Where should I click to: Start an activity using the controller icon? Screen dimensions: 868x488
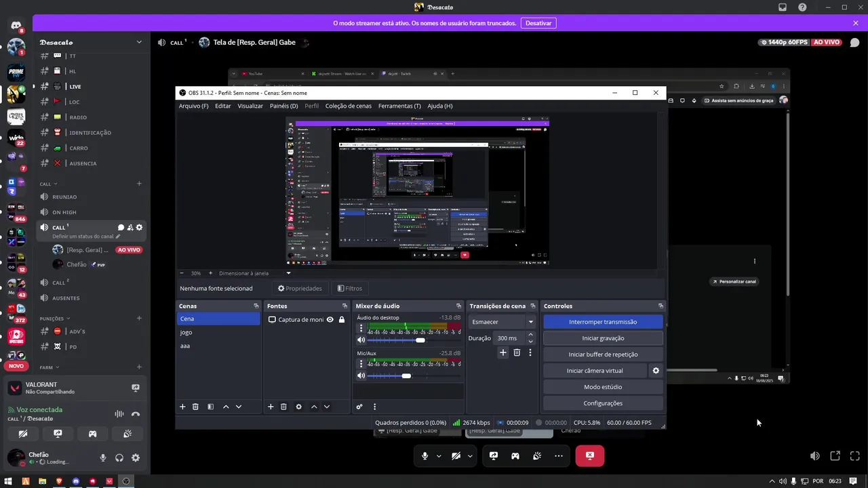[92, 434]
